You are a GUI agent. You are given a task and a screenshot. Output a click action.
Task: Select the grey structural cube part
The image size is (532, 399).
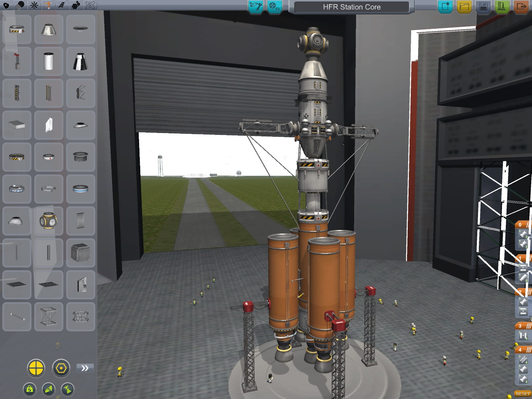point(81,253)
